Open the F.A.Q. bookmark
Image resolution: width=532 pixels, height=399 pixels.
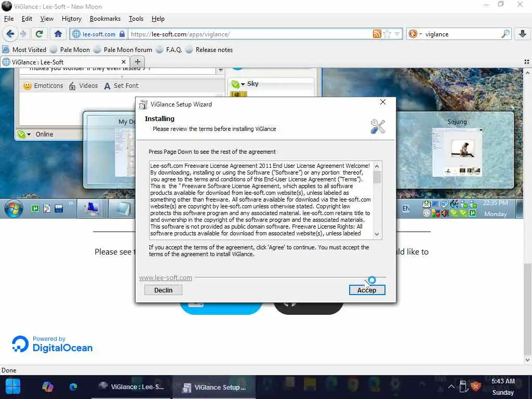tap(169, 49)
